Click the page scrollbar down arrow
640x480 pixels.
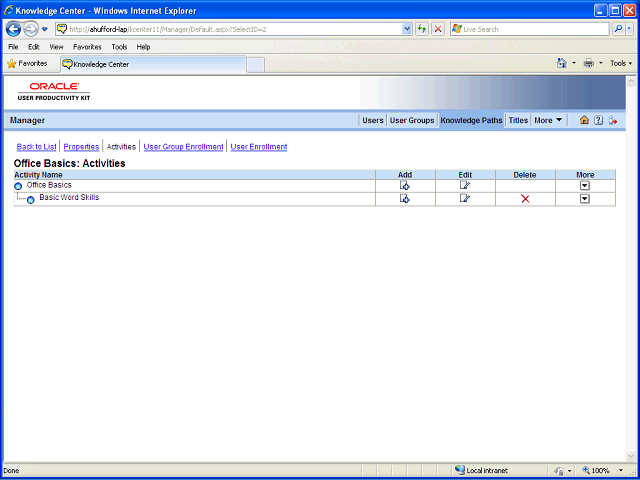click(630, 455)
